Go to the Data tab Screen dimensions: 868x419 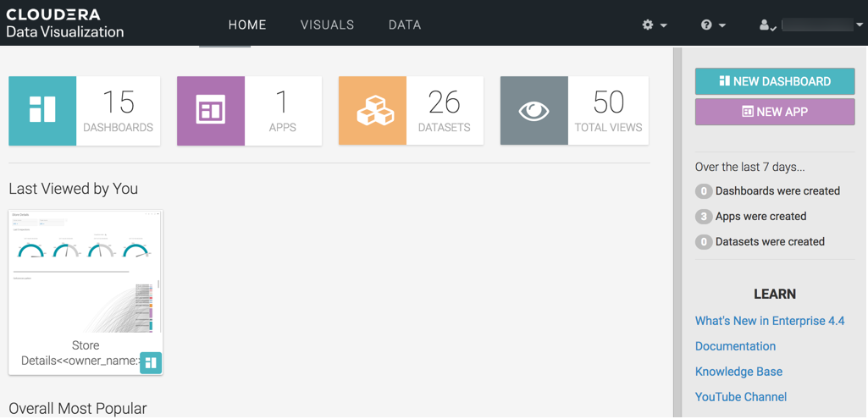pyautogui.click(x=405, y=25)
